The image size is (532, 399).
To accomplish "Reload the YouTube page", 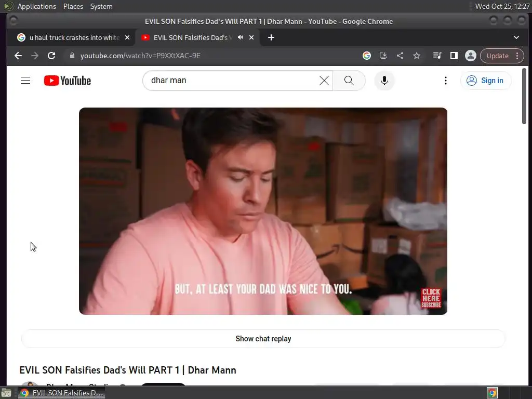I will (51, 56).
